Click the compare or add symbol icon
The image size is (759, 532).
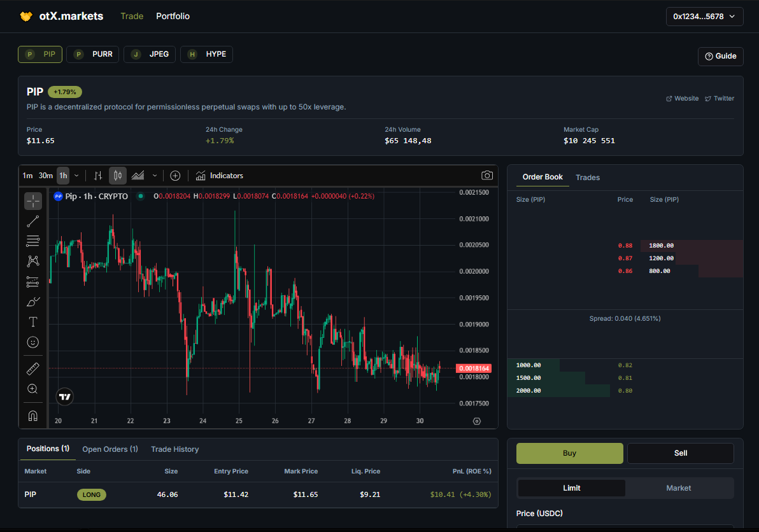[175, 176]
